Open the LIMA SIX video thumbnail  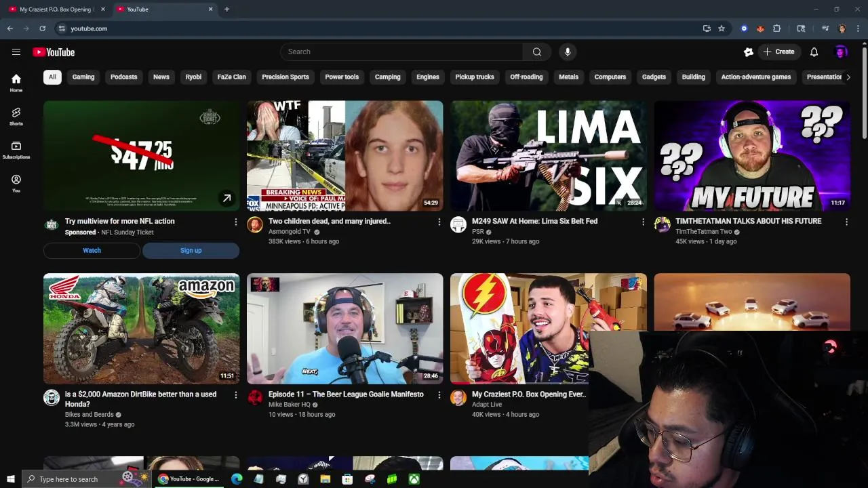point(548,156)
